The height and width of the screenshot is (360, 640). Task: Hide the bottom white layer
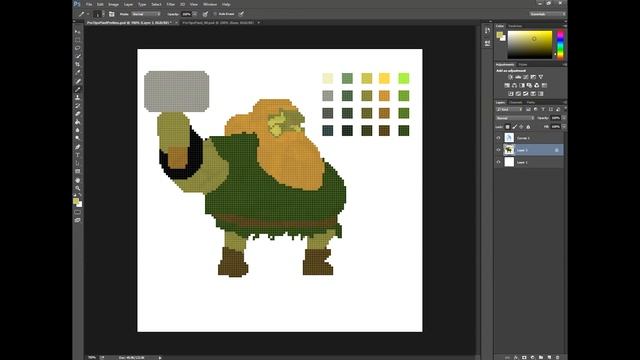click(498, 162)
